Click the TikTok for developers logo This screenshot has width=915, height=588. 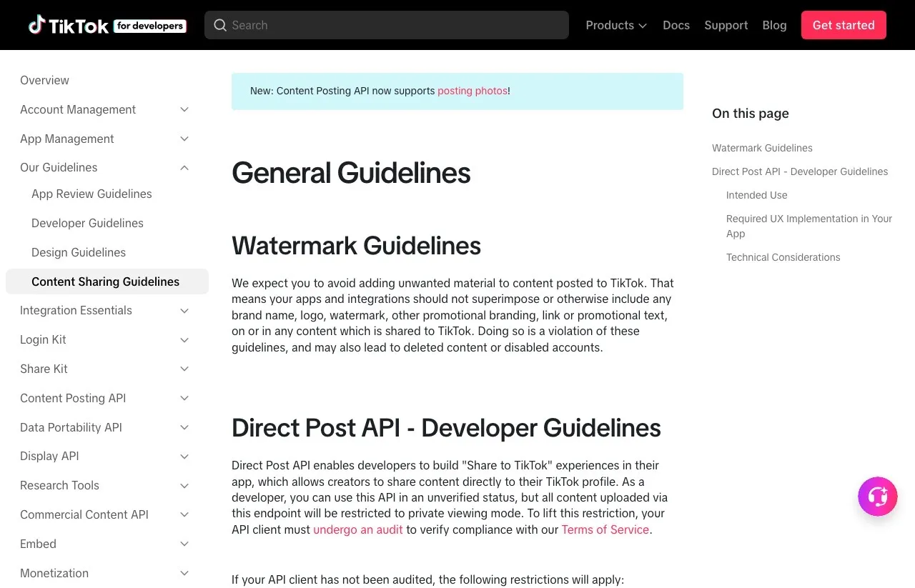108,25
